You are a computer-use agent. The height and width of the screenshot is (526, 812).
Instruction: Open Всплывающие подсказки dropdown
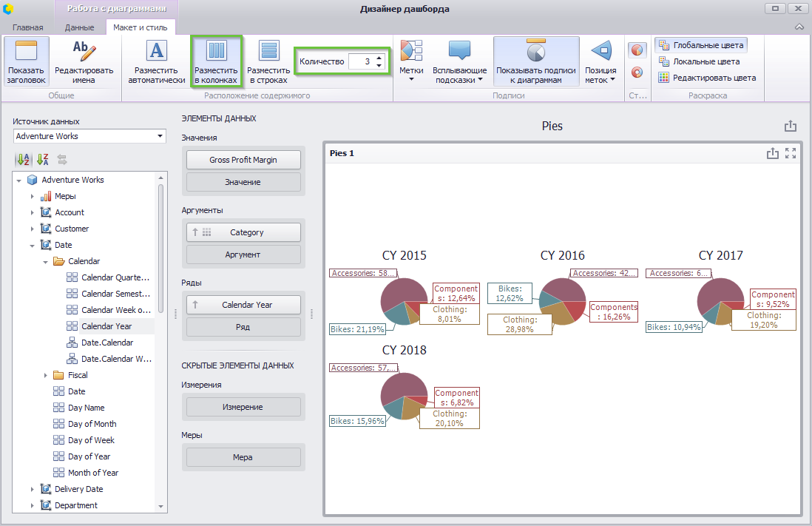tap(459, 61)
